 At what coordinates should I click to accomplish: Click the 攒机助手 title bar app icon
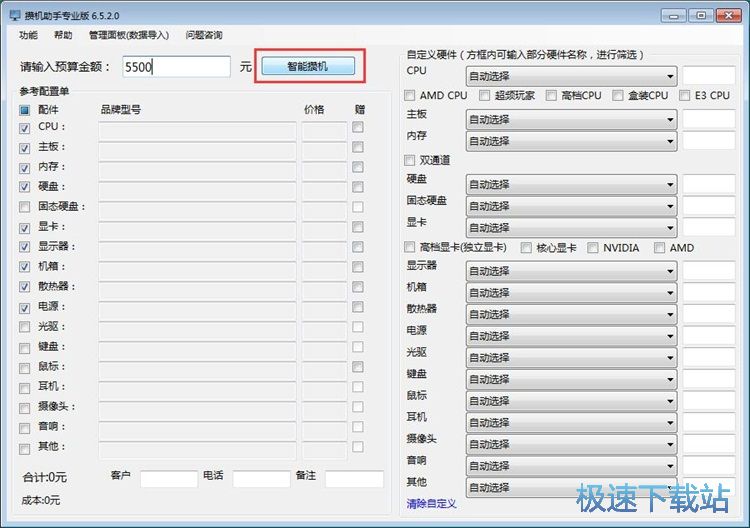pos(15,15)
